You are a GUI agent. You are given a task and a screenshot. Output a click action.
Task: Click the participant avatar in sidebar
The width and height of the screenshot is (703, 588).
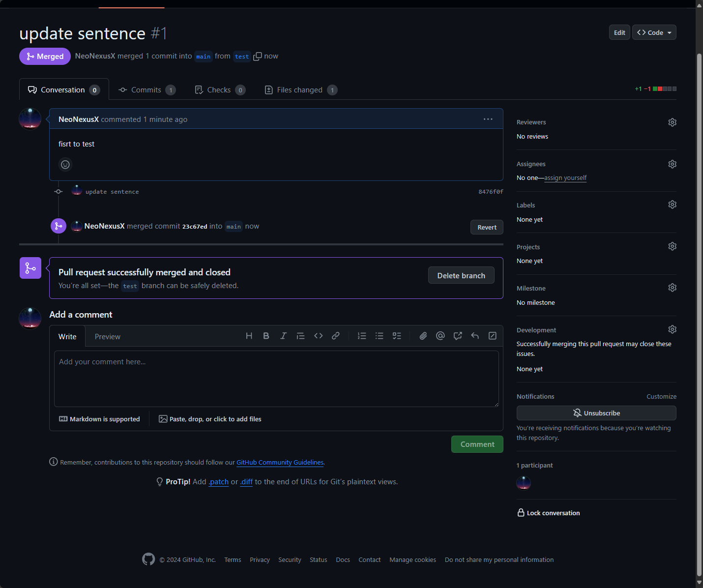[524, 483]
